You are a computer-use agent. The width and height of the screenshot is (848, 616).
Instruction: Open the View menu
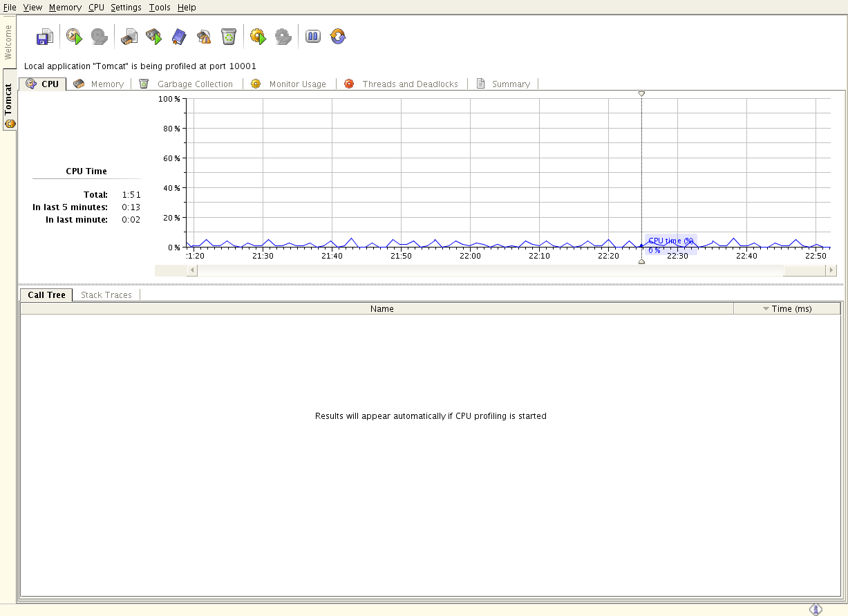pyautogui.click(x=32, y=8)
